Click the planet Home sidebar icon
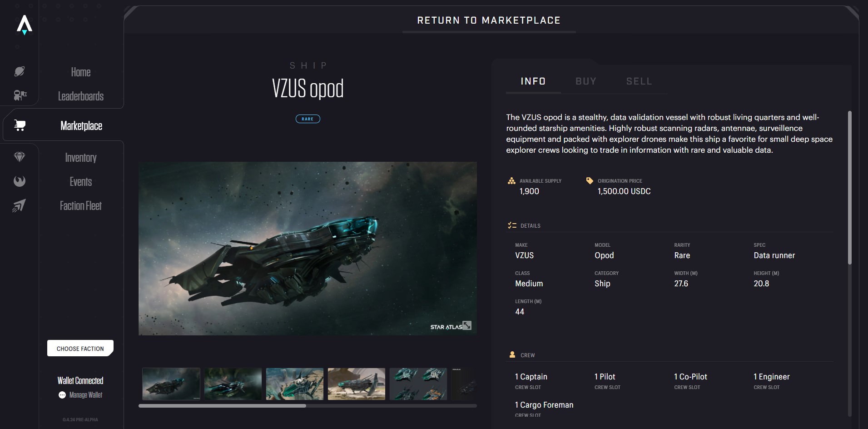The width and height of the screenshot is (868, 429). coord(20,71)
